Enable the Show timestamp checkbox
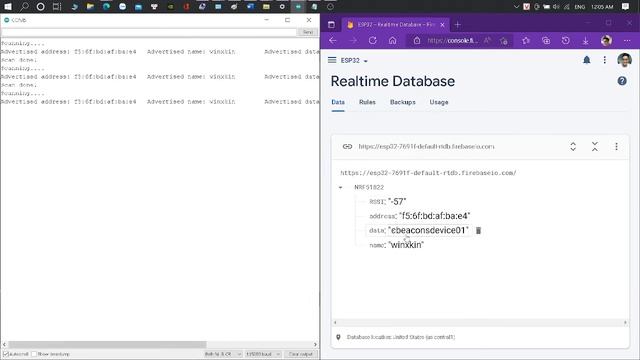640x360 pixels. click(x=34, y=354)
